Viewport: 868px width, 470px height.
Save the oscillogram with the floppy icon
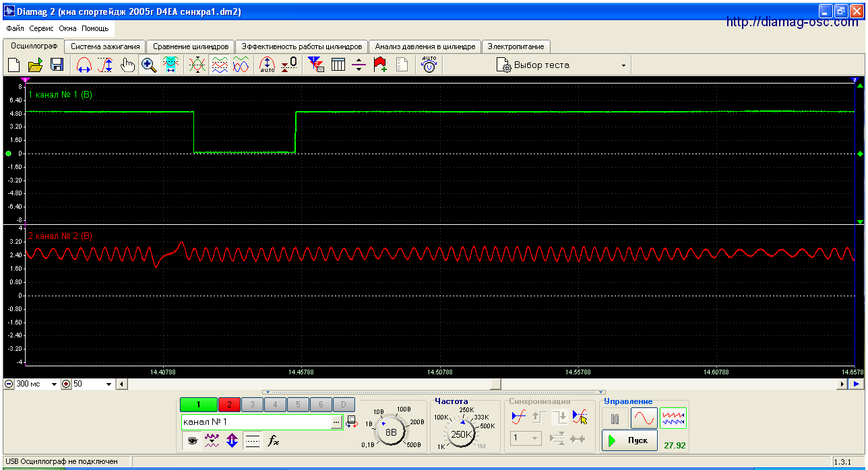(57, 65)
